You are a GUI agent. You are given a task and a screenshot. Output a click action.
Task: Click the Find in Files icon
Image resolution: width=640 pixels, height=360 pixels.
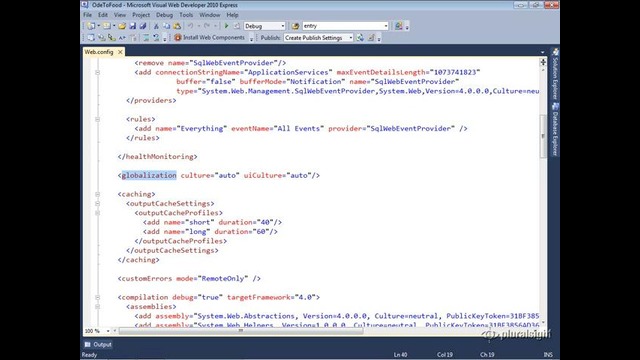click(295, 26)
